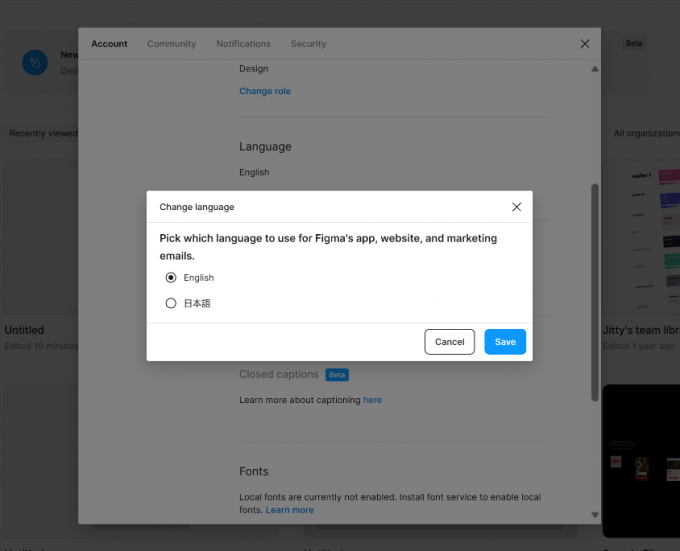This screenshot has width=680, height=551.
Task: Open Jitty's team library thumbnail
Action: point(641,237)
